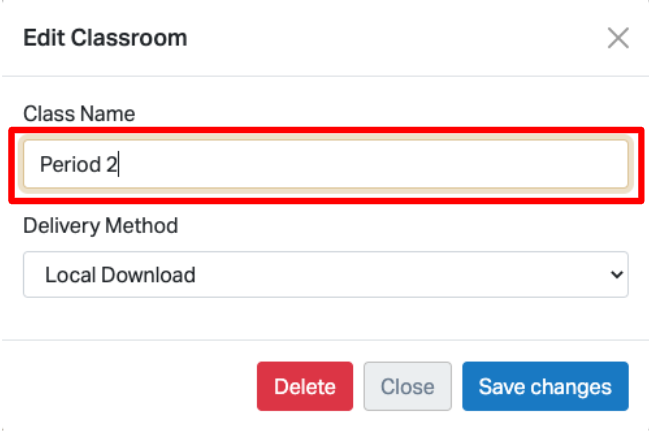Expand the delivery method options list
649x444 pixels.
point(325,274)
